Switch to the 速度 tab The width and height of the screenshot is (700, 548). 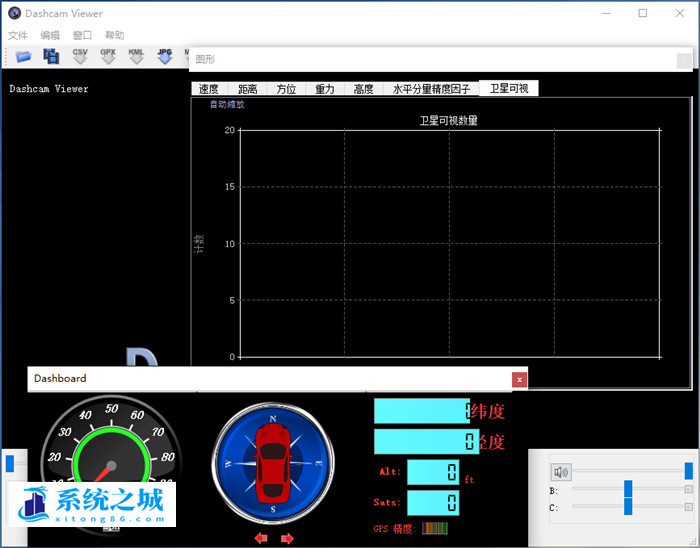tap(209, 89)
